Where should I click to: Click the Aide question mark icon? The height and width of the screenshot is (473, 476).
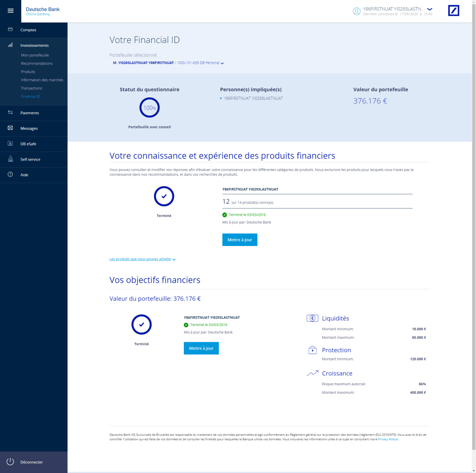click(x=10, y=174)
